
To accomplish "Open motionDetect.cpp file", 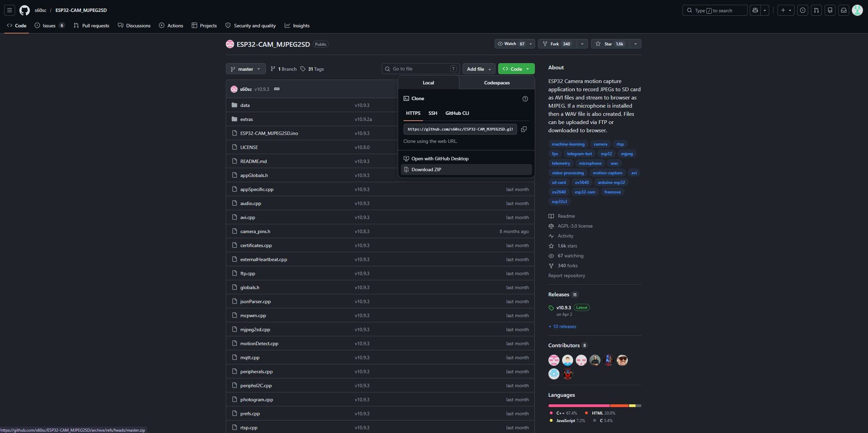I will 259,344.
